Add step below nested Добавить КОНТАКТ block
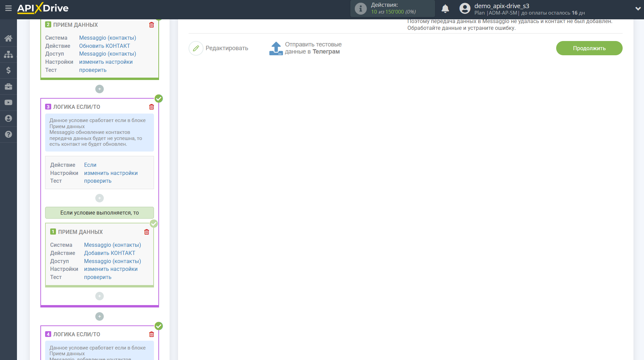Screen dimensions: 644x360 [99, 296]
